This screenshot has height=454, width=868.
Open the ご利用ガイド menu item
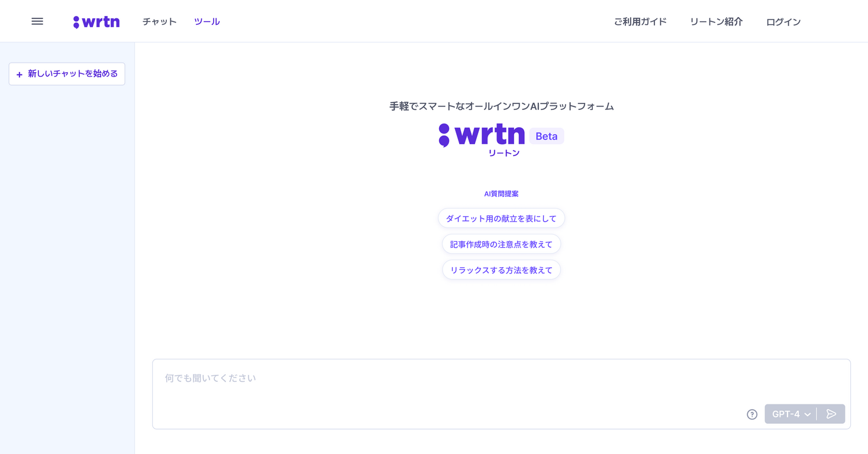[x=640, y=21]
